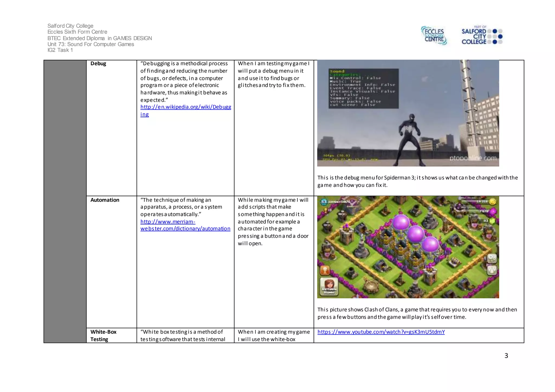Click page number 3 at the bottom
Viewport: 555px width, 392px height.
(506, 356)
